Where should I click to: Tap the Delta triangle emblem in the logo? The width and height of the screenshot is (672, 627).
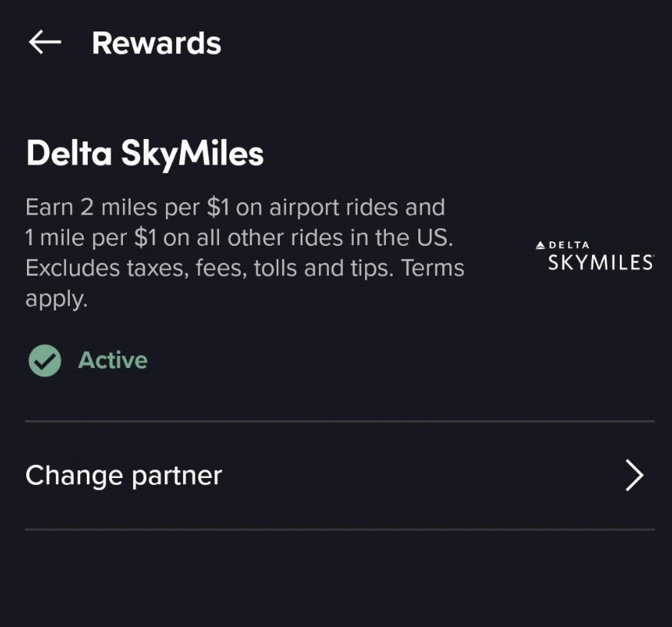coord(541,245)
